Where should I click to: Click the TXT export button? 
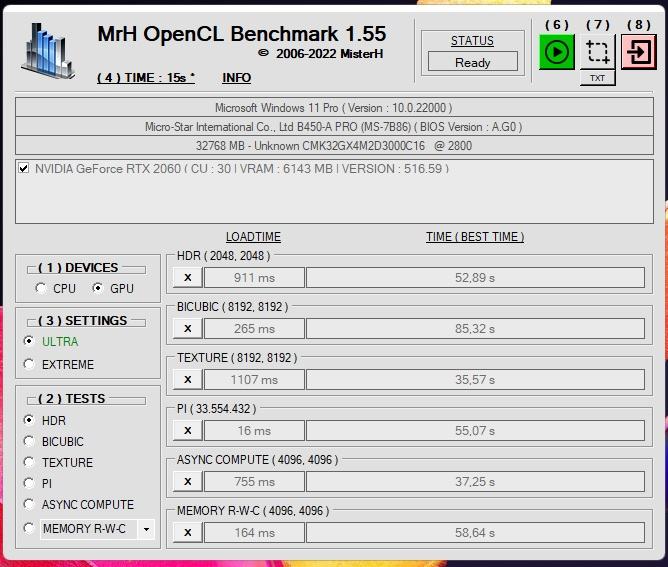pyautogui.click(x=597, y=78)
